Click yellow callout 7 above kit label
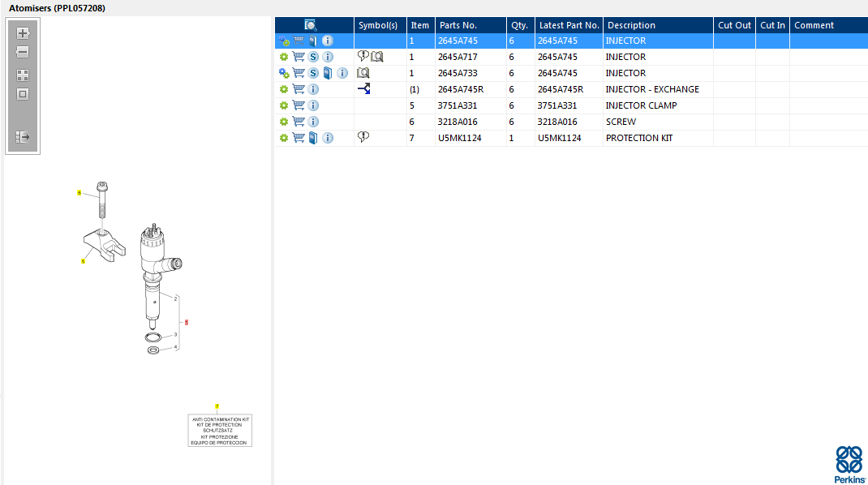Viewport: 868px width, 485px height. pyautogui.click(x=217, y=406)
